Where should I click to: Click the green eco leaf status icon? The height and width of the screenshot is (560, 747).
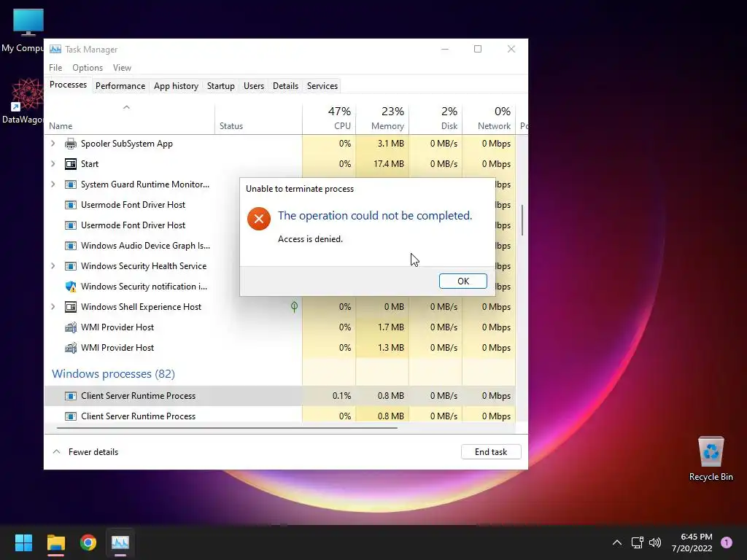pyautogui.click(x=294, y=307)
